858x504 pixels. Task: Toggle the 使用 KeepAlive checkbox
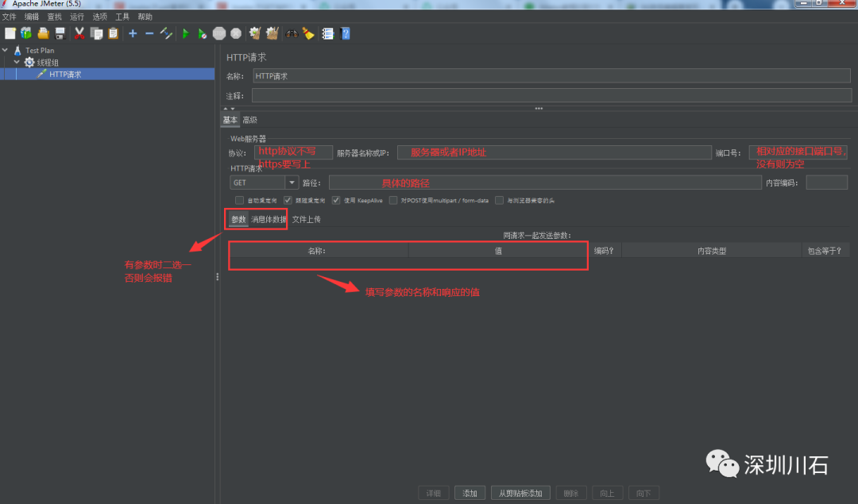(336, 201)
